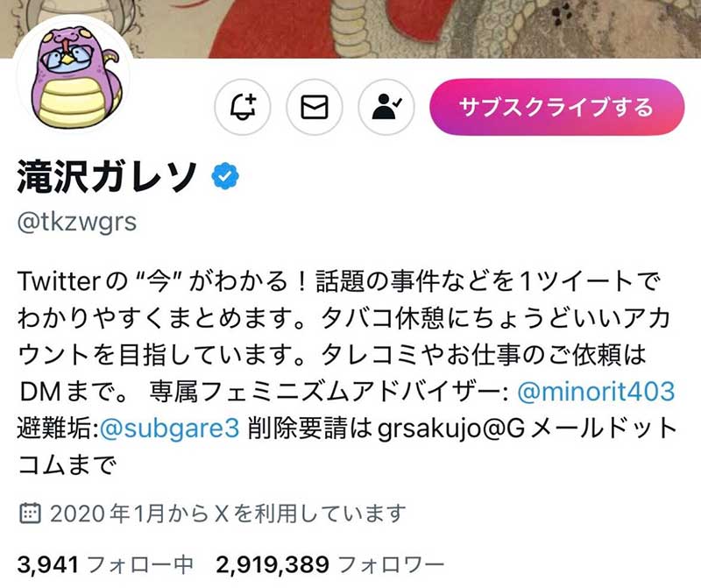Click the blue verified badge icon
701x588 pixels.
click(225, 177)
